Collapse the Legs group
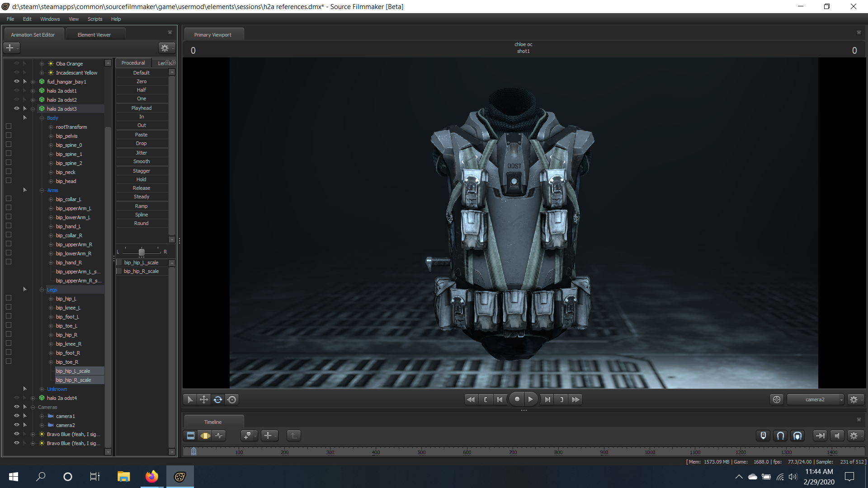 (42, 290)
